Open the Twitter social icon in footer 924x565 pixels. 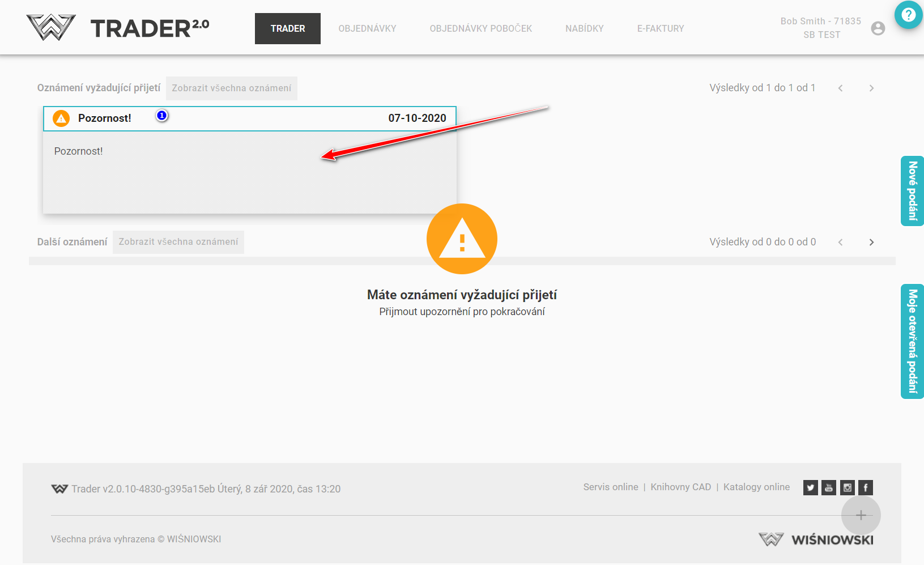[x=810, y=487]
